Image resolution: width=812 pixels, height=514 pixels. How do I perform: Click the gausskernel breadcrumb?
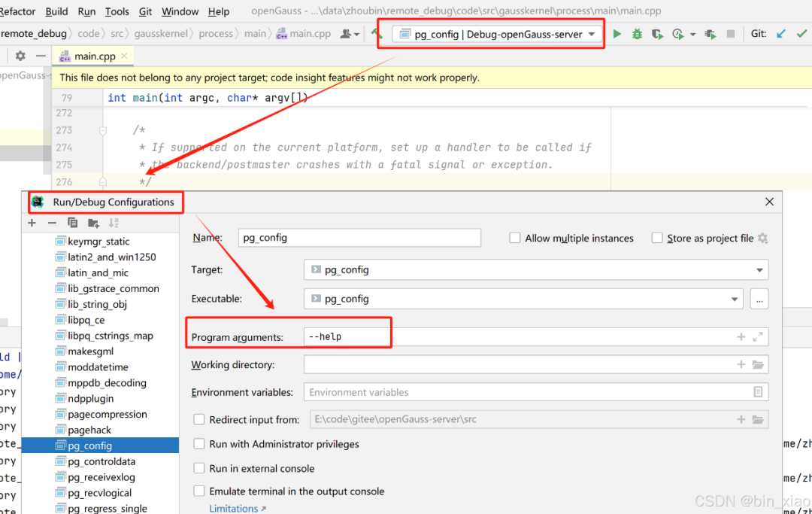(x=161, y=34)
